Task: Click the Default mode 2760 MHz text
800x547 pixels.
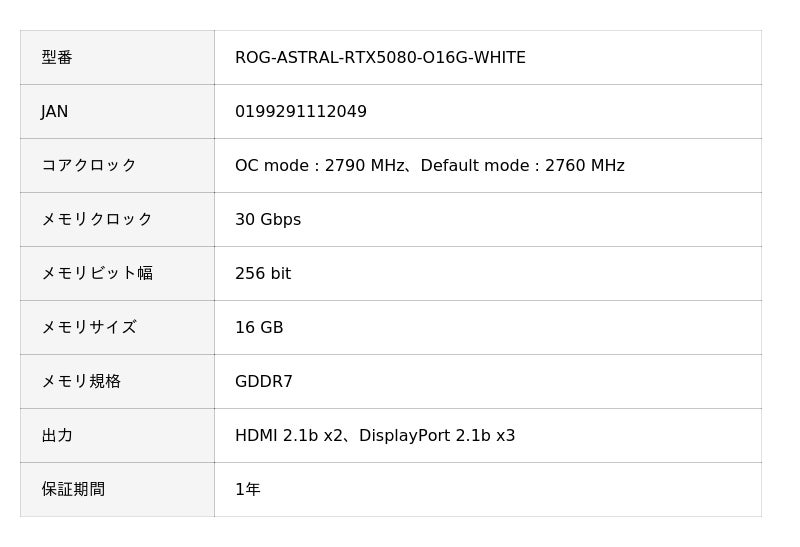Action: pyautogui.click(x=522, y=166)
